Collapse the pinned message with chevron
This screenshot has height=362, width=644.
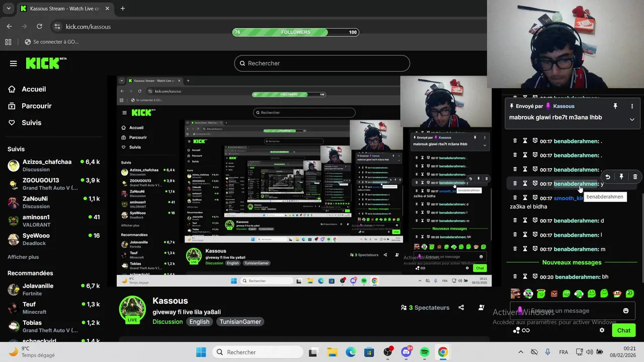click(632, 119)
